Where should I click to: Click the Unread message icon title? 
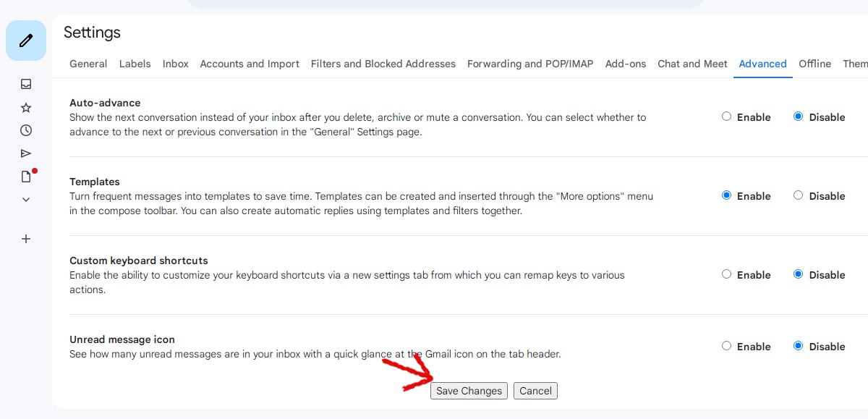[x=122, y=339]
